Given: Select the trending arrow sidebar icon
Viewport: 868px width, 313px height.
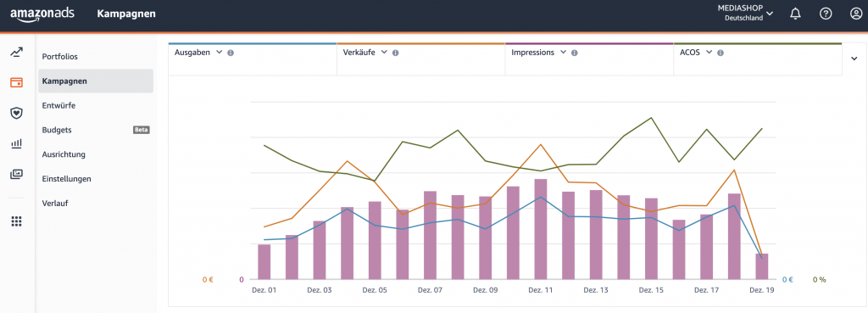Looking at the screenshot, I should point(17,53).
